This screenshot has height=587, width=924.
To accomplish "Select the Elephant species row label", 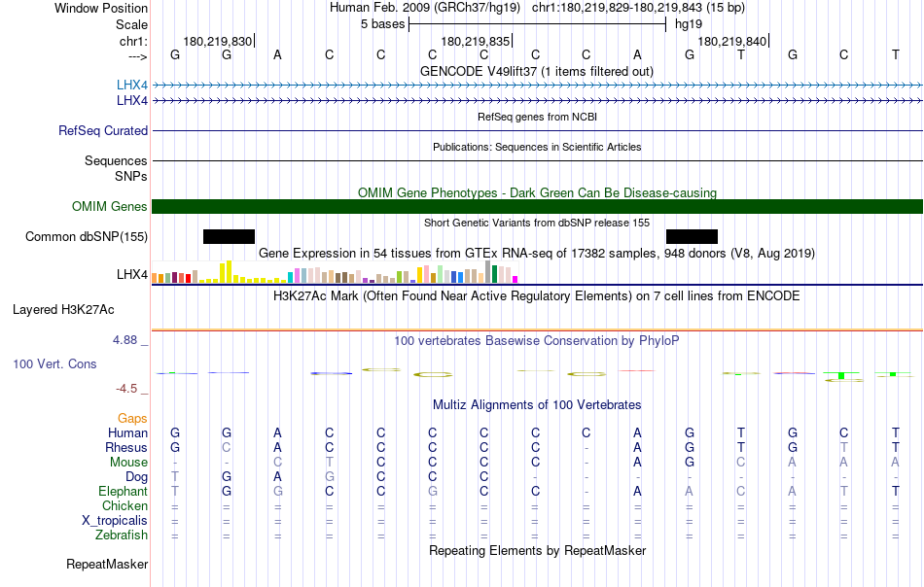I will pyautogui.click(x=123, y=492).
